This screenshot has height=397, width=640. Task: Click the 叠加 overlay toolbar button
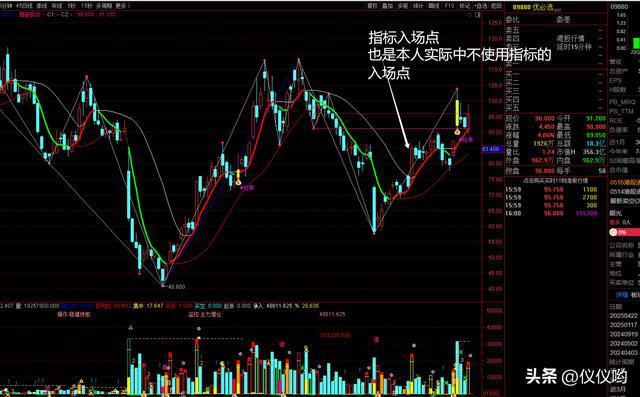click(x=387, y=6)
